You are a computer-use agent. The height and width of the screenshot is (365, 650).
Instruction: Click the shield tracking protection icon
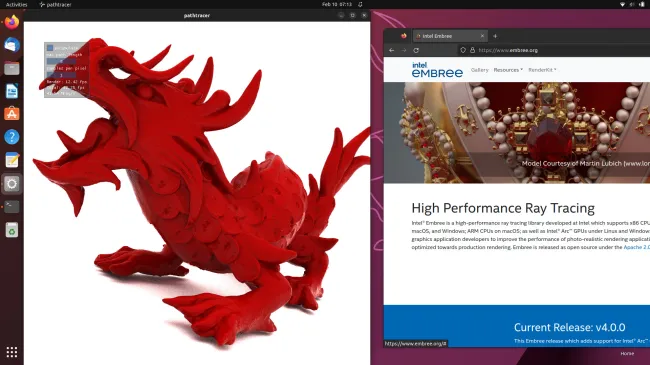pyautogui.click(x=463, y=50)
